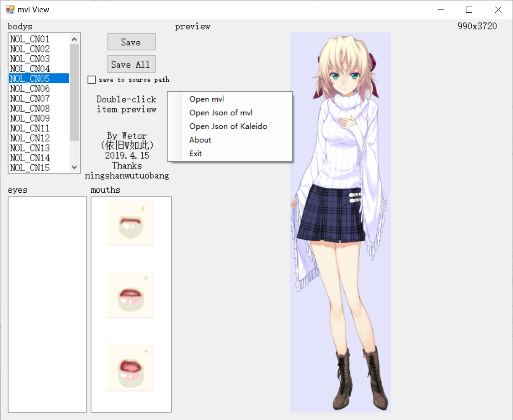Select NOL_CN07 in the bodys list
Image resolution: width=513 pixels, height=420 pixels.
pos(39,98)
